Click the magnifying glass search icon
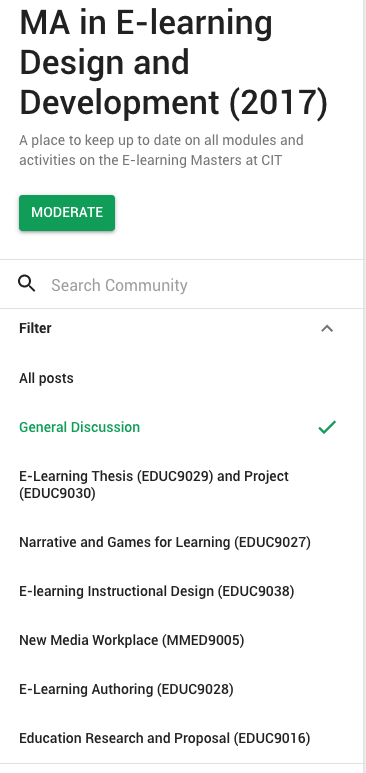The image size is (366, 773). [27, 283]
